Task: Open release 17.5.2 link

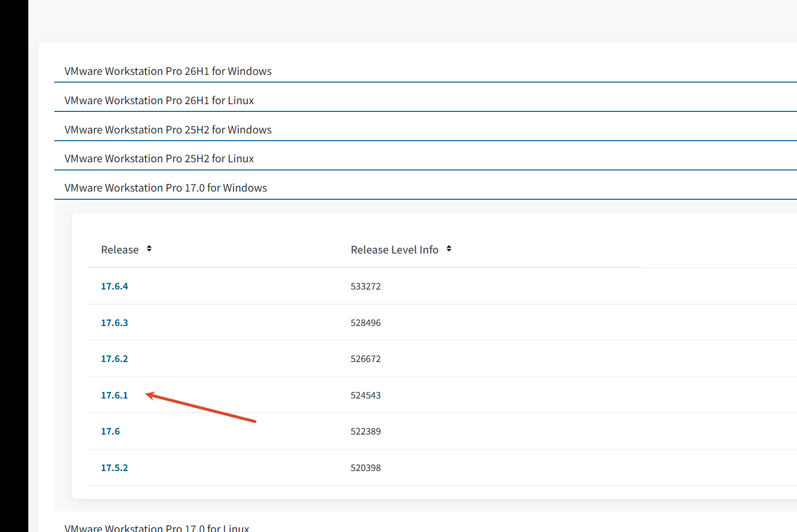Action: [x=114, y=468]
